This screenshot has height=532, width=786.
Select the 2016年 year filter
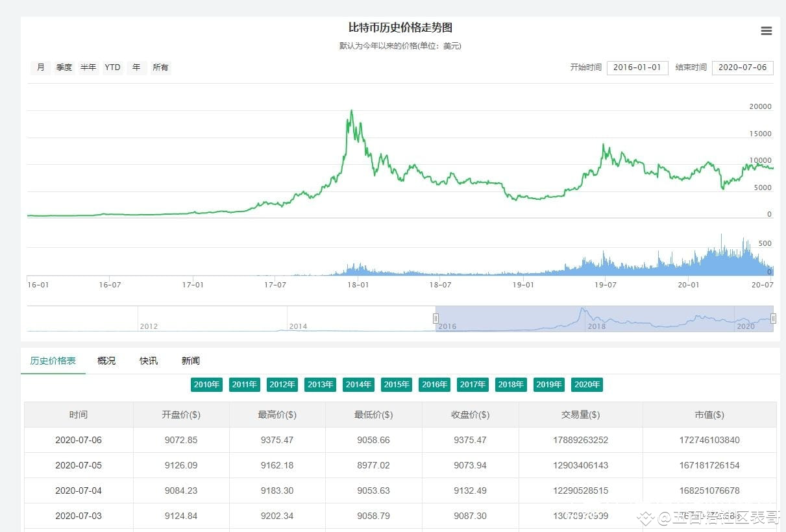click(434, 384)
